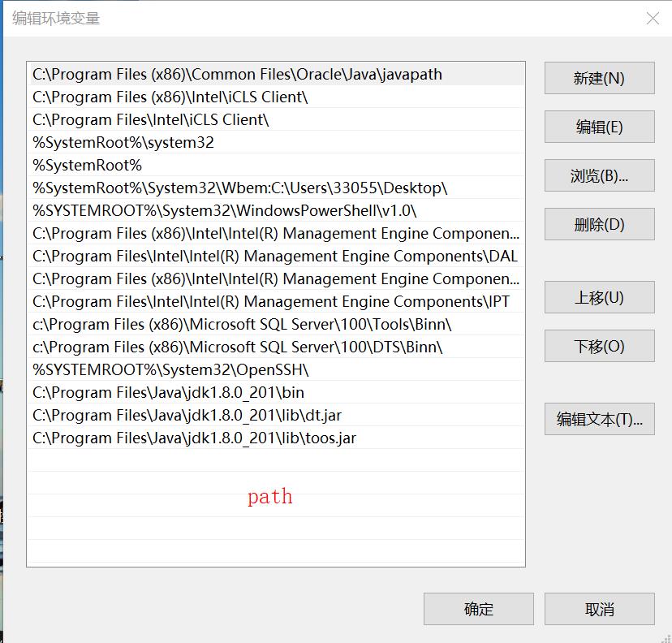Click the 新建(N) button
This screenshot has height=643, width=672.
(x=599, y=78)
